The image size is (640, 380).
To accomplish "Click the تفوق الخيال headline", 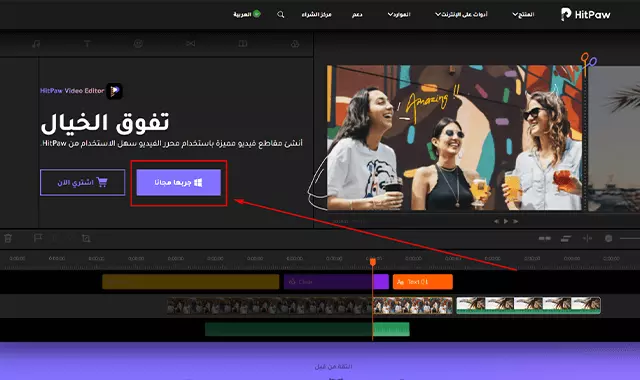I will tap(104, 123).
